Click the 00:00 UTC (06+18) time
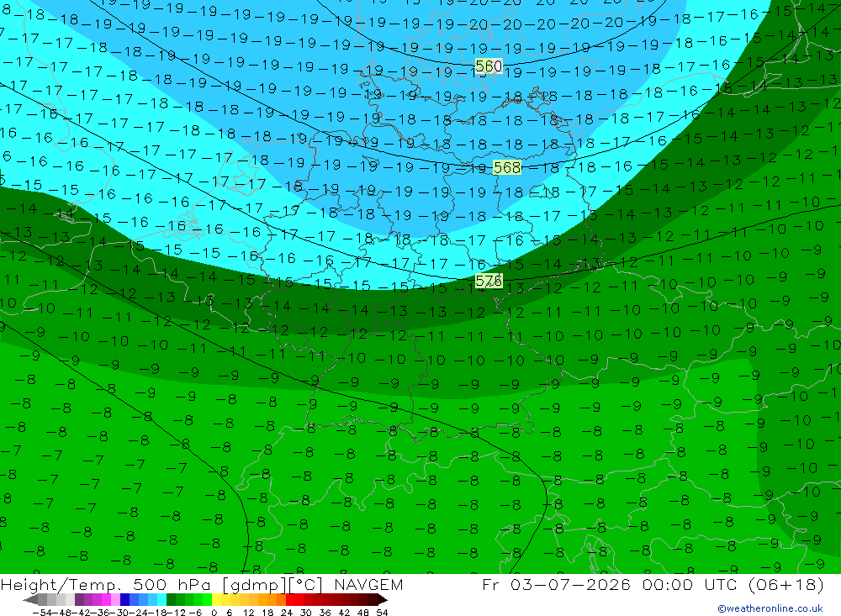Image resolution: width=841 pixels, height=616 pixels. [x=733, y=584]
